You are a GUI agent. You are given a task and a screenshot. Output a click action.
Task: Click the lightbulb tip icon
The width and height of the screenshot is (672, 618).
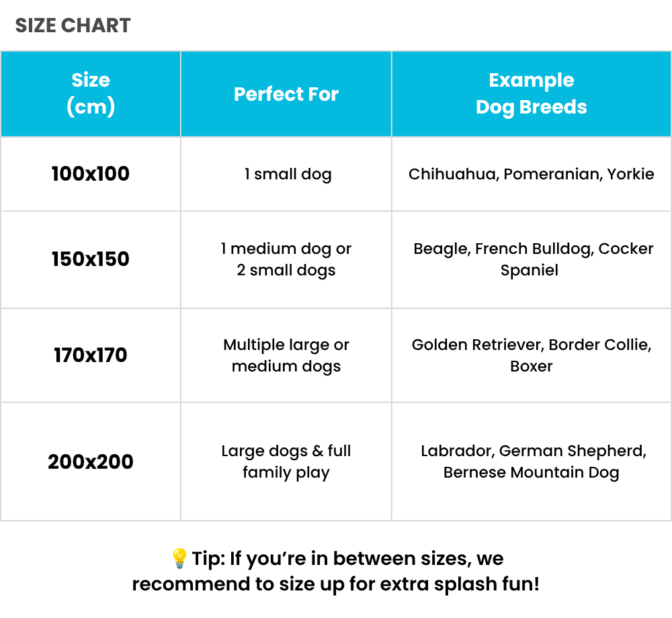179,558
